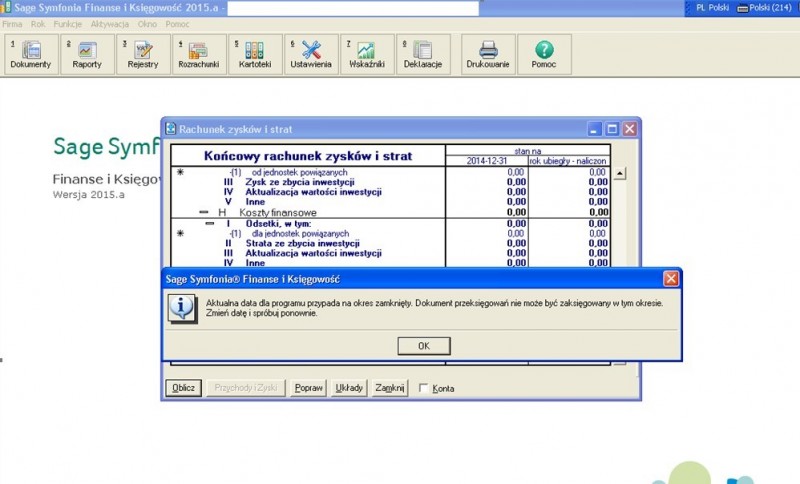The width and height of the screenshot is (800, 484).
Task: Click the Rachunek zysków i strat window title icon
Action: pyautogui.click(x=170, y=129)
